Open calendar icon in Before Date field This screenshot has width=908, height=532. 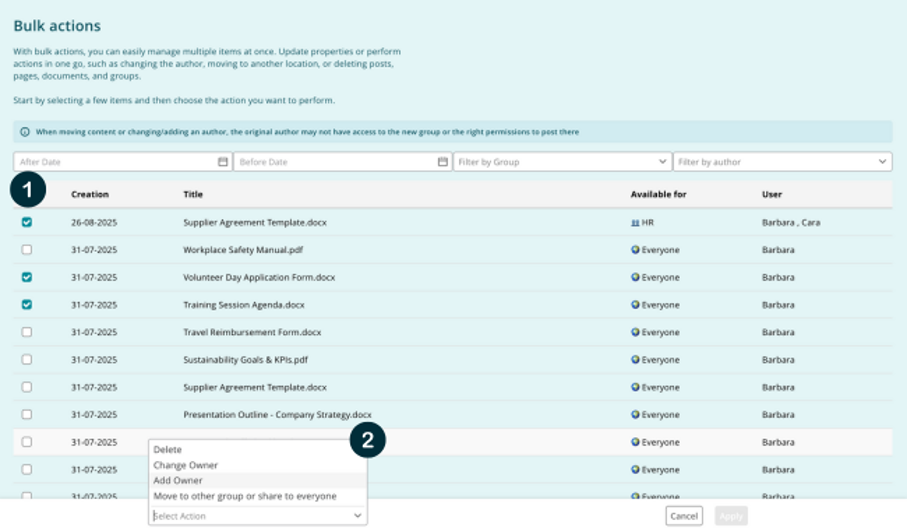(443, 162)
